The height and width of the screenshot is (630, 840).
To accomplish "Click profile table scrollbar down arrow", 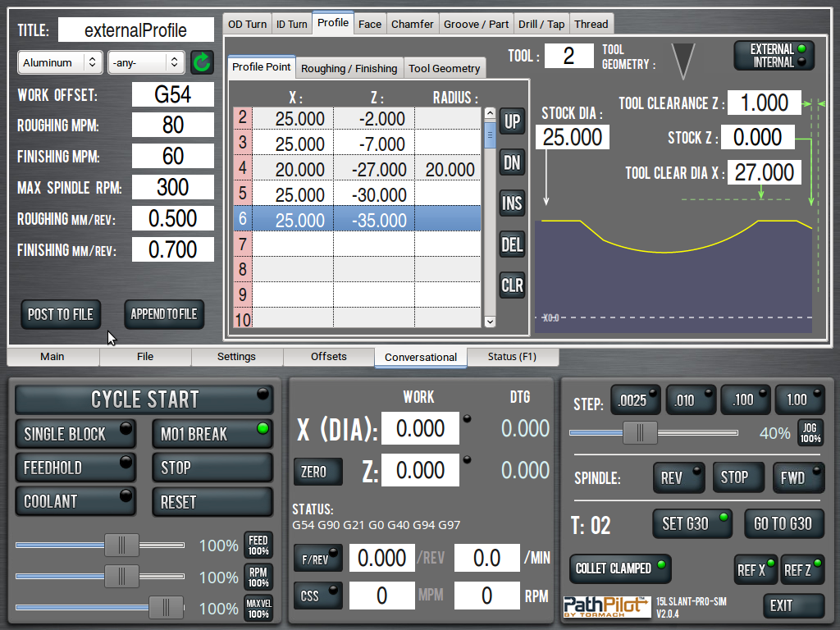I will (490, 322).
